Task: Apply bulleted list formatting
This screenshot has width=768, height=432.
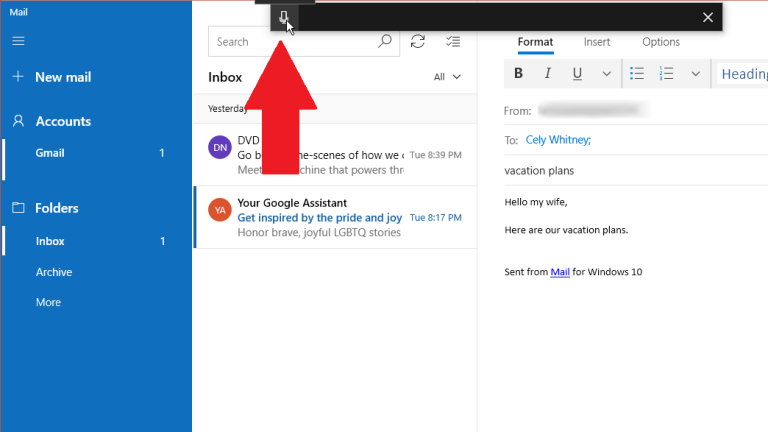Action: [x=637, y=73]
